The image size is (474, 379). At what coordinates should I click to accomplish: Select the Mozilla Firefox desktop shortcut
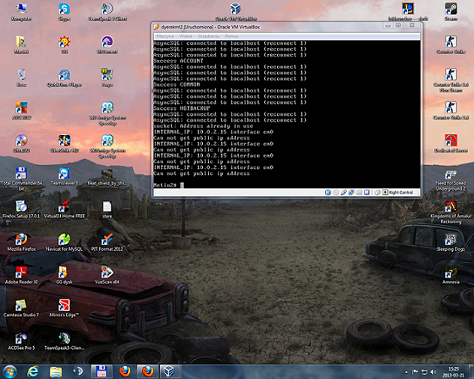coord(21,242)
